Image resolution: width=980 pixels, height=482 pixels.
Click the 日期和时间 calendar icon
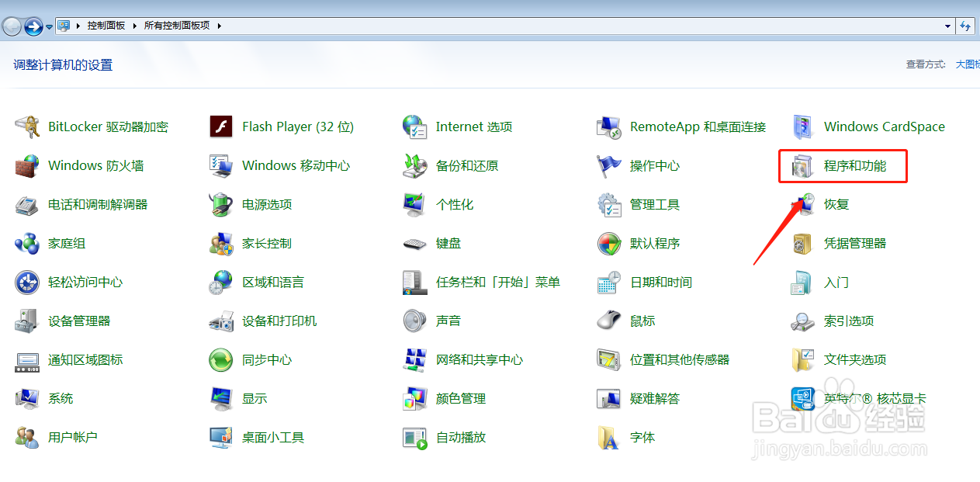[609, 282]
